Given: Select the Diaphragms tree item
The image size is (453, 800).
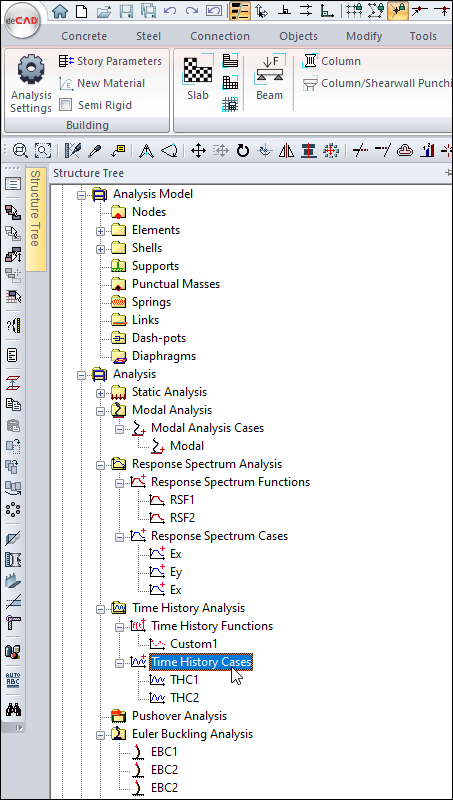Looking at the screenshot, I should point(164,356).
